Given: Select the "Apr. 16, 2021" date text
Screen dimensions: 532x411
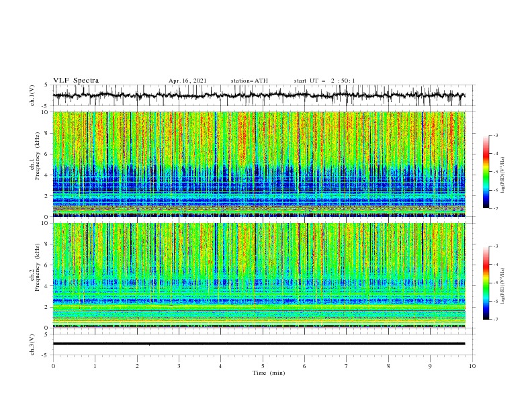Looking at the screenshot, I should 187,81.
